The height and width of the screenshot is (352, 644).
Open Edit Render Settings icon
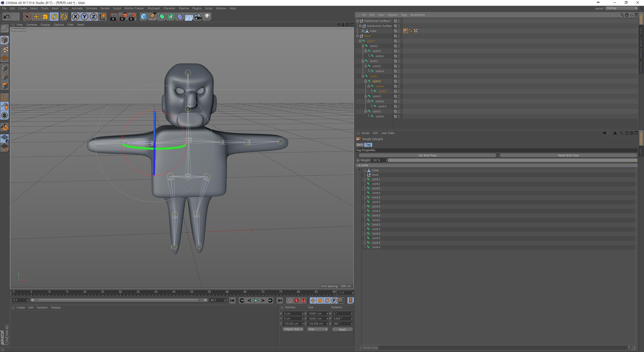coord(132,17)
